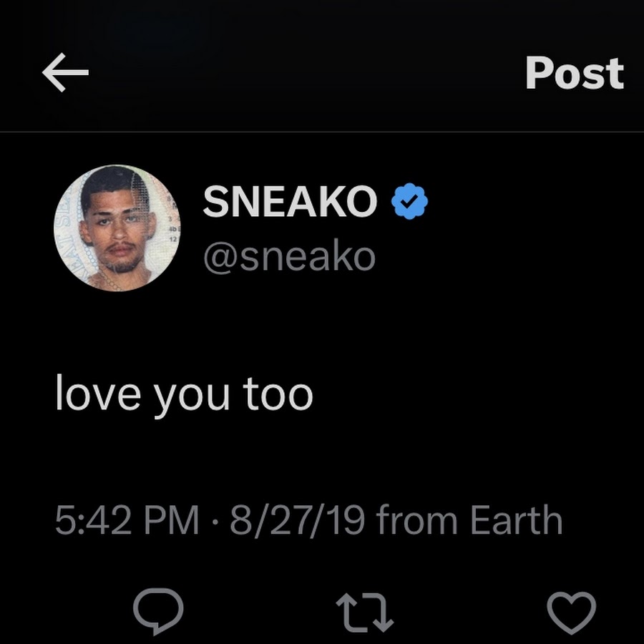This screenshot has height=644, width=644.
Task: Tap the "Post" header title
Action: click(575, 73)
